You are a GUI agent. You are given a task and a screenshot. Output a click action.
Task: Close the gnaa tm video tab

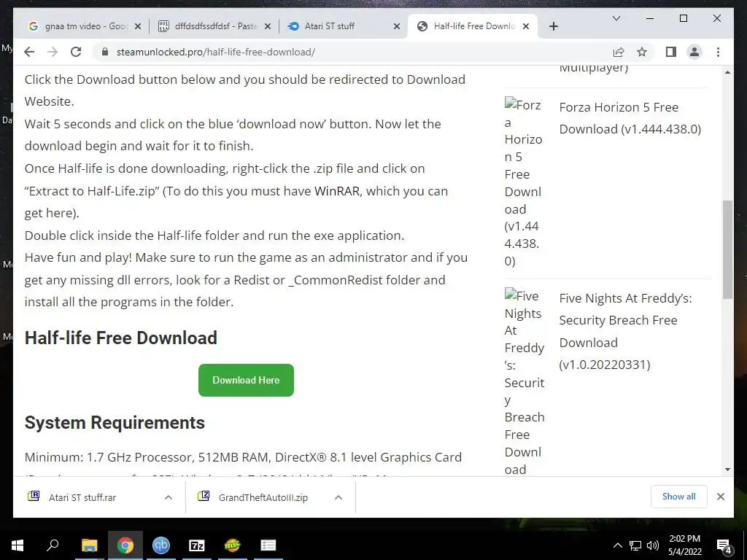coord(138,26)
